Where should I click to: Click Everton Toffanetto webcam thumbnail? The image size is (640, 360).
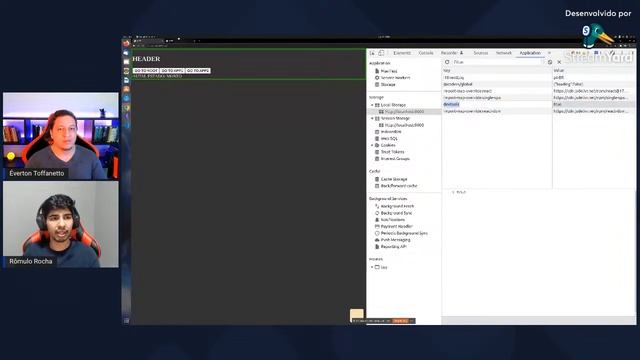61,136
